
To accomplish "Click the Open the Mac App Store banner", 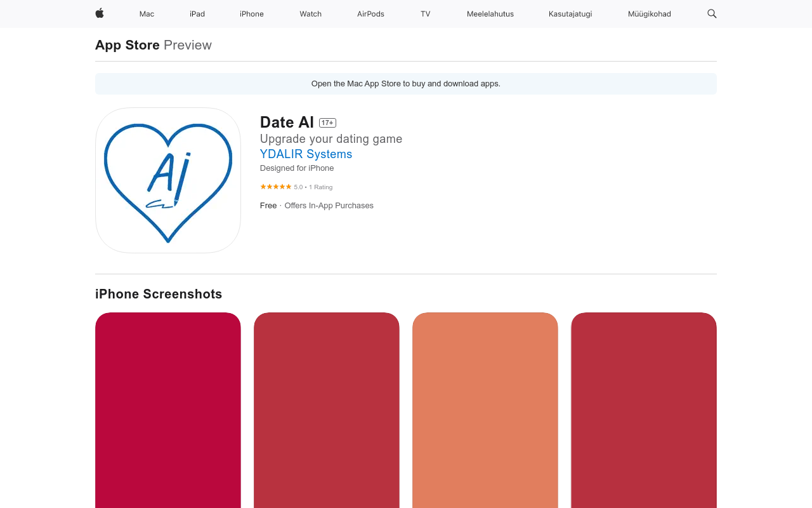I will (x=406, y=84).
